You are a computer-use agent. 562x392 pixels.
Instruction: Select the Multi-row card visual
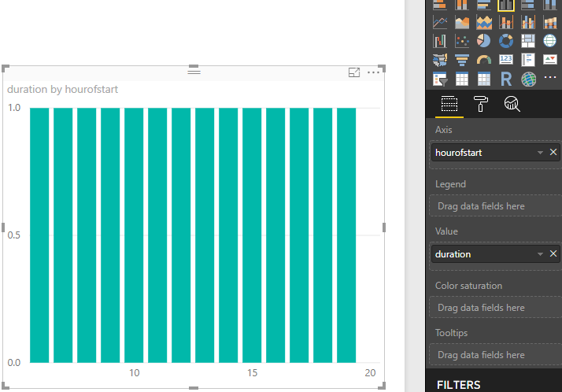point(528,60)
